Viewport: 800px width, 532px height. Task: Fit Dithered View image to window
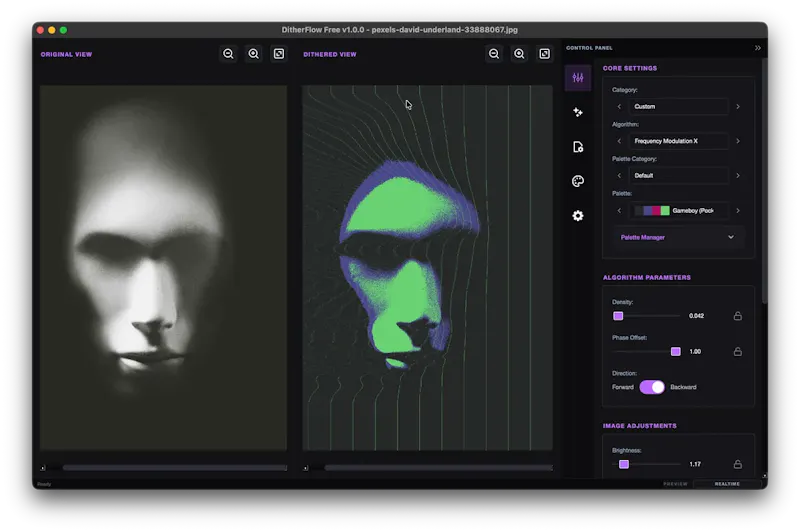pyautogui.click(x=545, y=54)
